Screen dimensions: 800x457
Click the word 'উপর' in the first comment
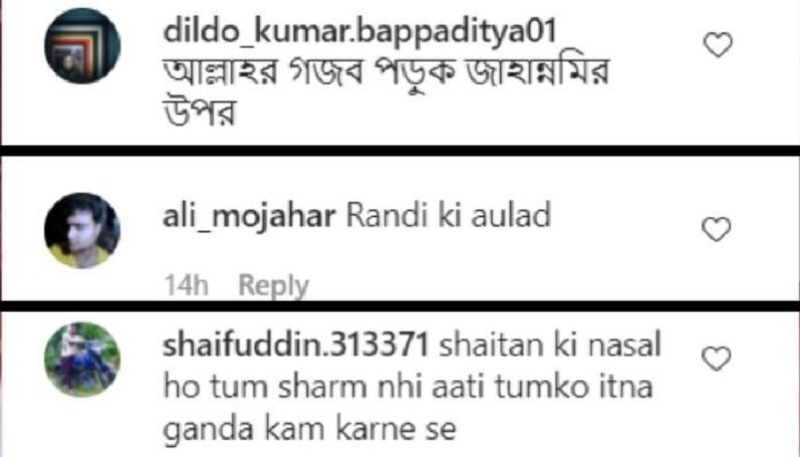tap(199, 112)
